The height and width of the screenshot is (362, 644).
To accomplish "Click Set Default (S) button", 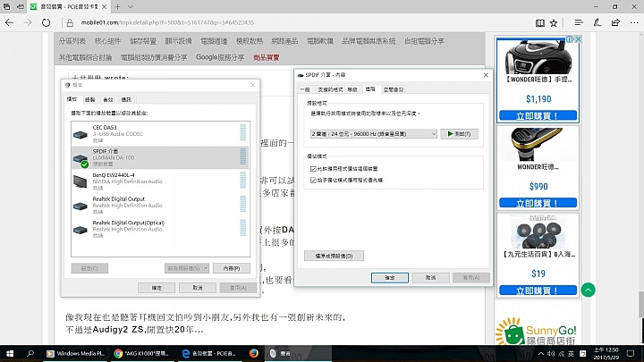I will 183,268.
